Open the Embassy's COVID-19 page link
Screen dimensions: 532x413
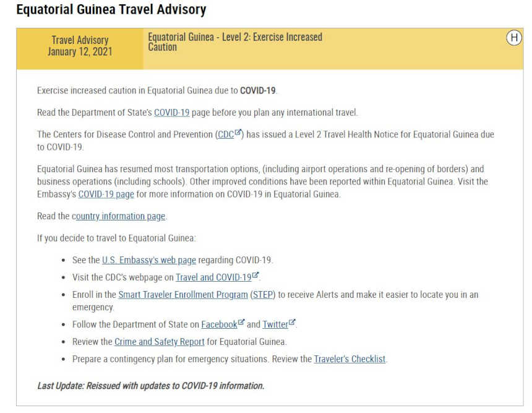(x=106, y=194)
